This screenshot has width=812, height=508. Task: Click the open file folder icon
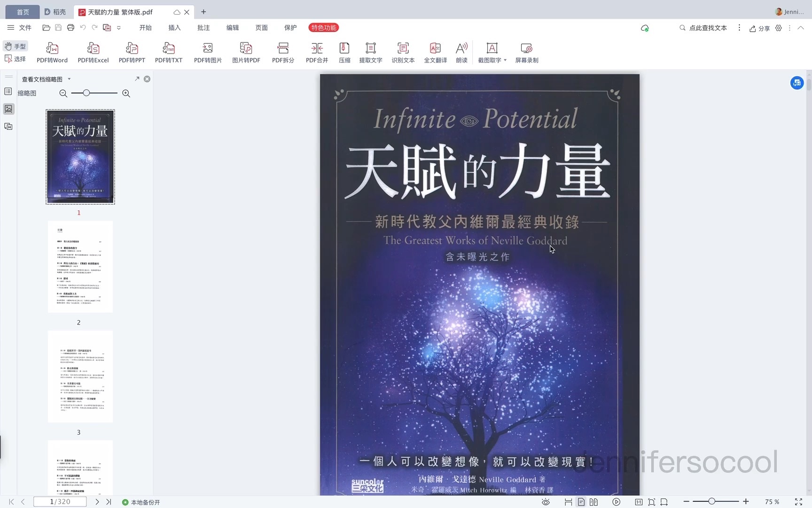(x=46, y=28)
